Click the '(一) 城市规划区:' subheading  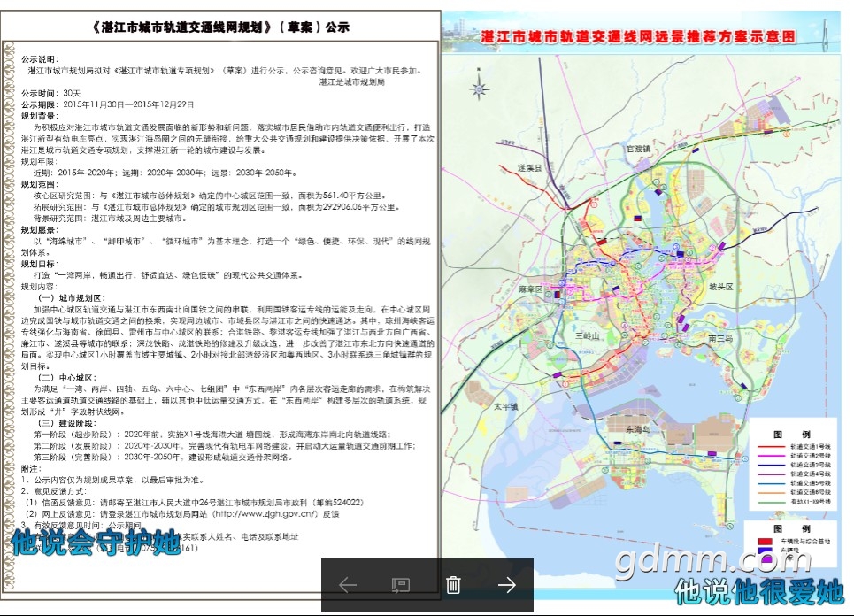(70, 298)
